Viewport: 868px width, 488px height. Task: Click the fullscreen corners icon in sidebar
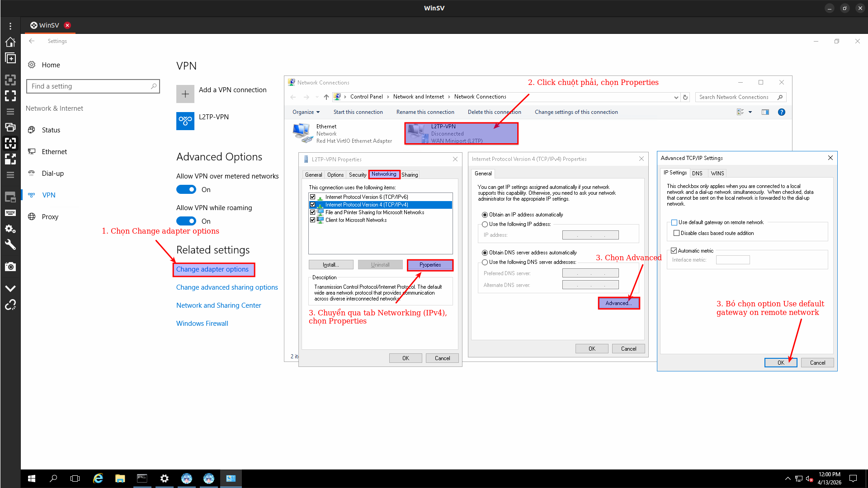pyautogui.click(x=10, y=95)
